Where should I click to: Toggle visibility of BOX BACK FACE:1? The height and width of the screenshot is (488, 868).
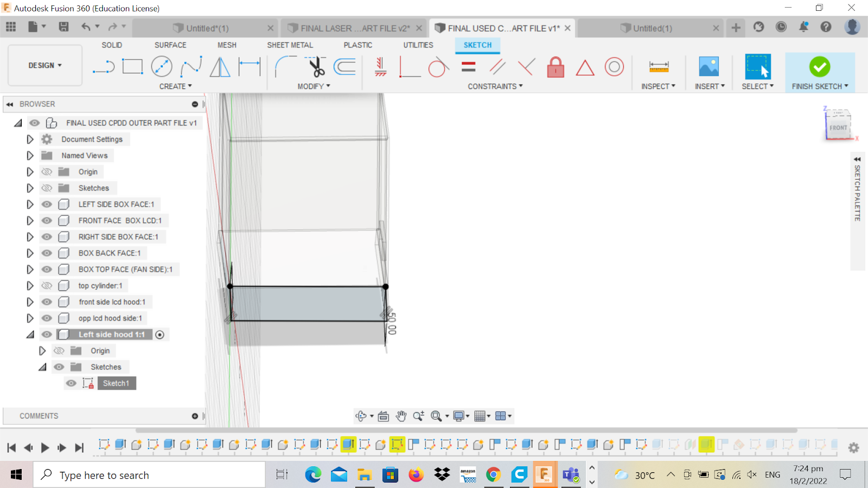[47, 253]
